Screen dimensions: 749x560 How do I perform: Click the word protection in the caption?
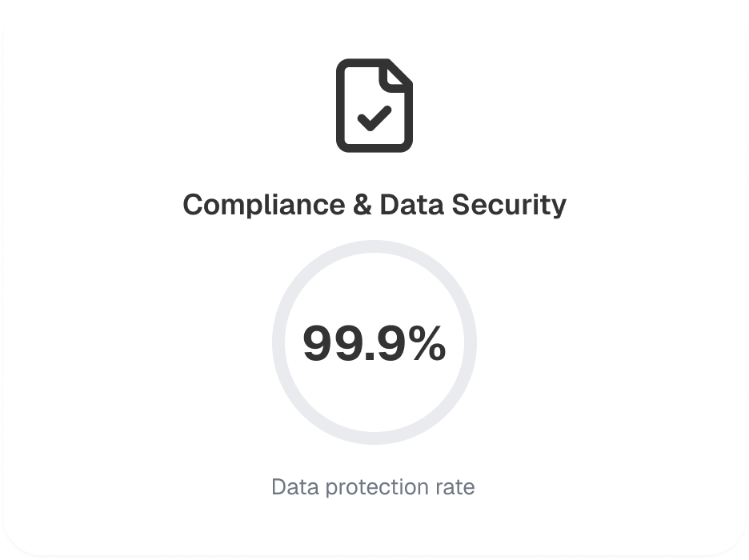(372, 486)
